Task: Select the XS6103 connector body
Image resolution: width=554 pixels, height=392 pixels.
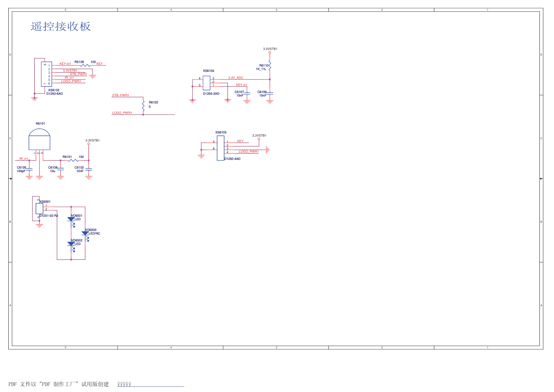Action: 47,74
